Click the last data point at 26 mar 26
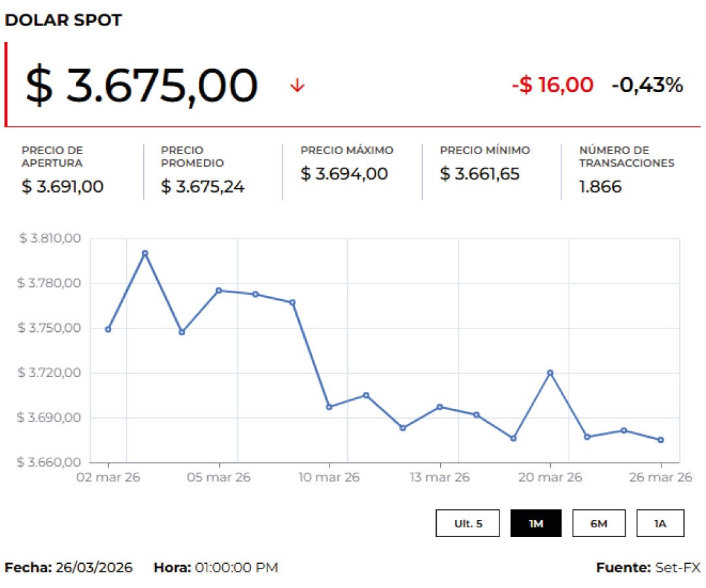Image resolution: width=706 pixels, height=588 pixels. pyautogui.click(x=661, y=440)
